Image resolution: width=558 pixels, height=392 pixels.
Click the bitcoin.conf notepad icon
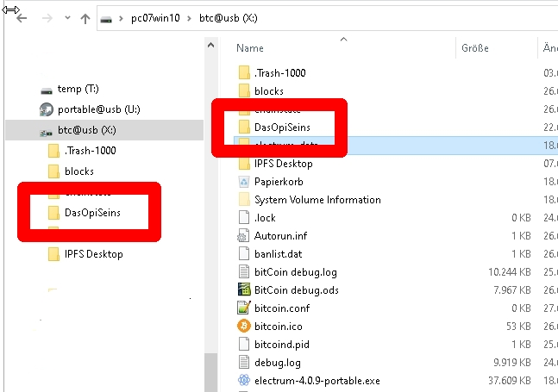244,308
